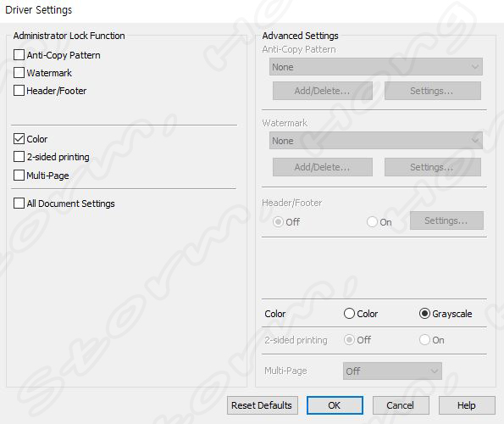Set 2-sided printing to On
The height and width of the screenshot is (424, 504).
click(424, 340)
